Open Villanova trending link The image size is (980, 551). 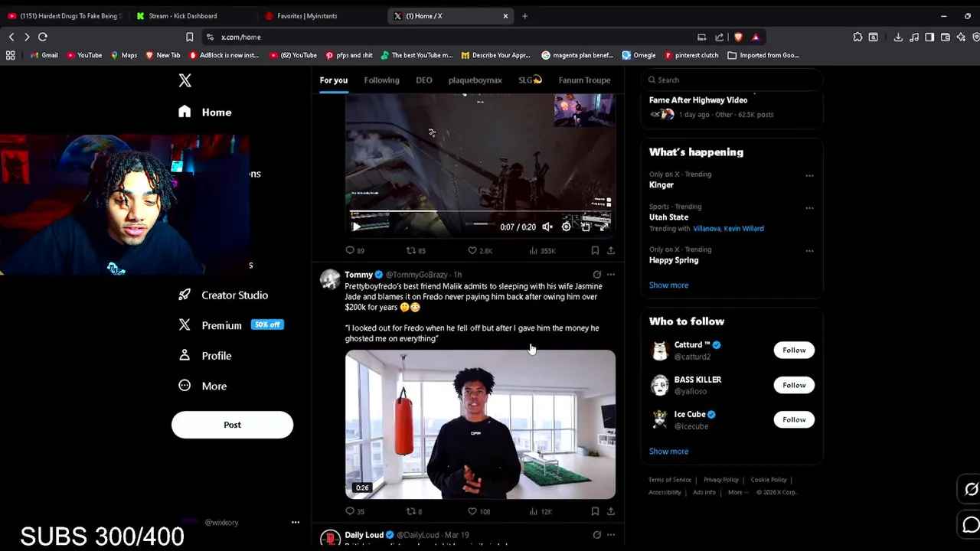(708, 228)
